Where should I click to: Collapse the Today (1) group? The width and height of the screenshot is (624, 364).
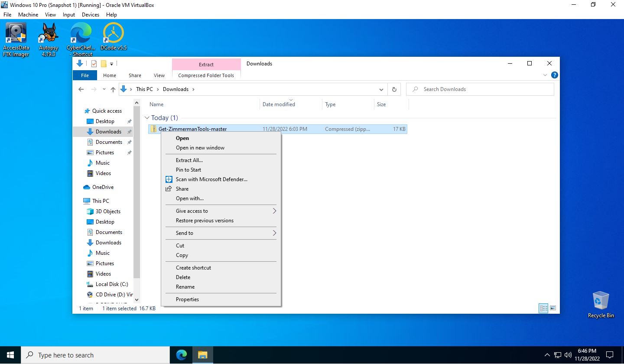point(147,118)
